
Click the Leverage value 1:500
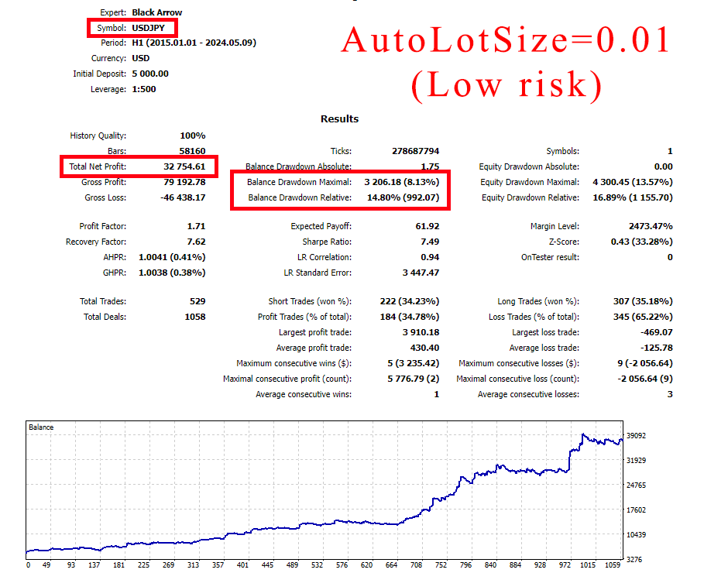tap(144, 89)
